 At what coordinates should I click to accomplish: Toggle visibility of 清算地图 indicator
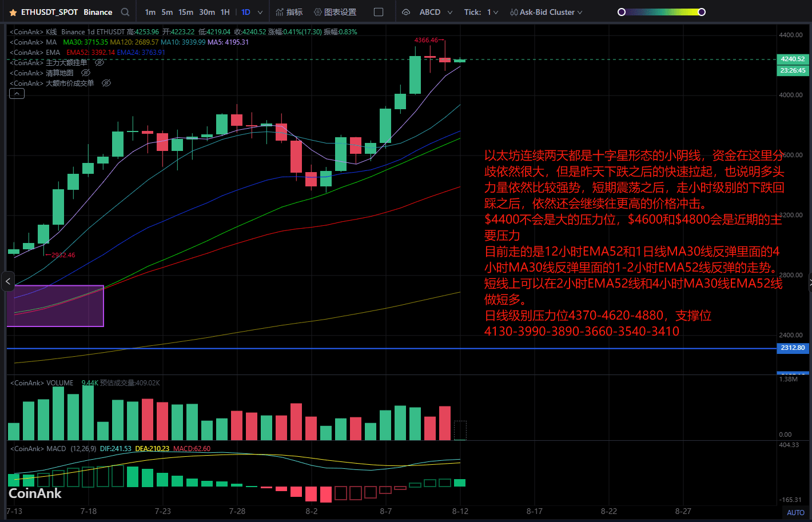[86, 73]
